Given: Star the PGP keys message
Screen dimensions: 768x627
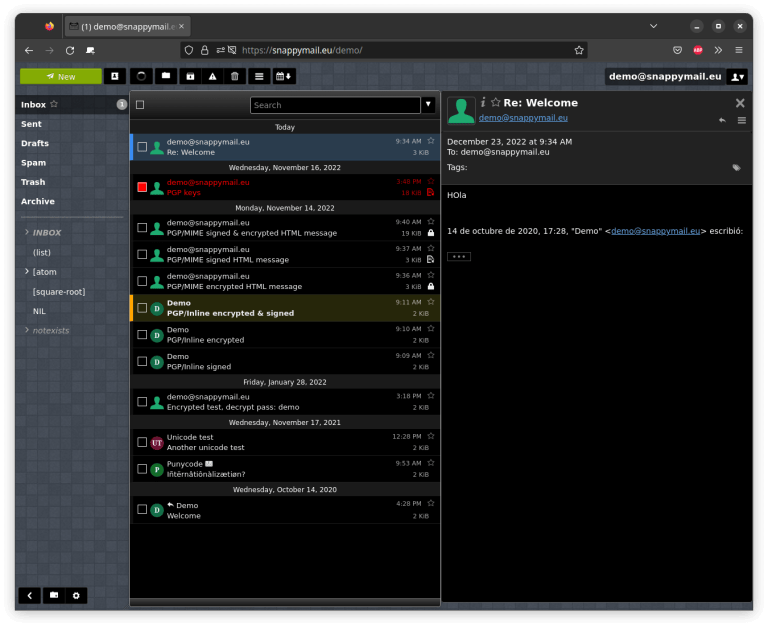Looking at the screenshot, I should click(431, 181).
